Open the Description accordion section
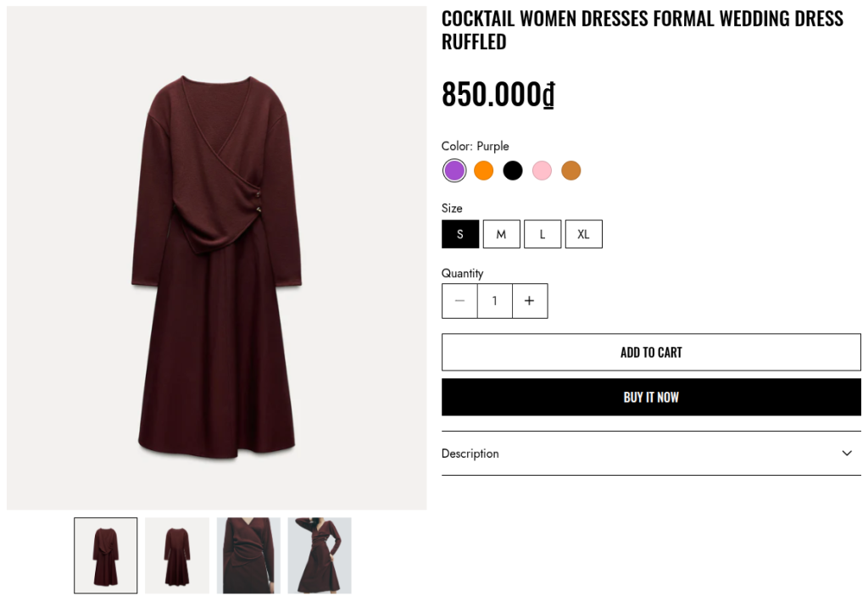 click(x=470, y=454)
